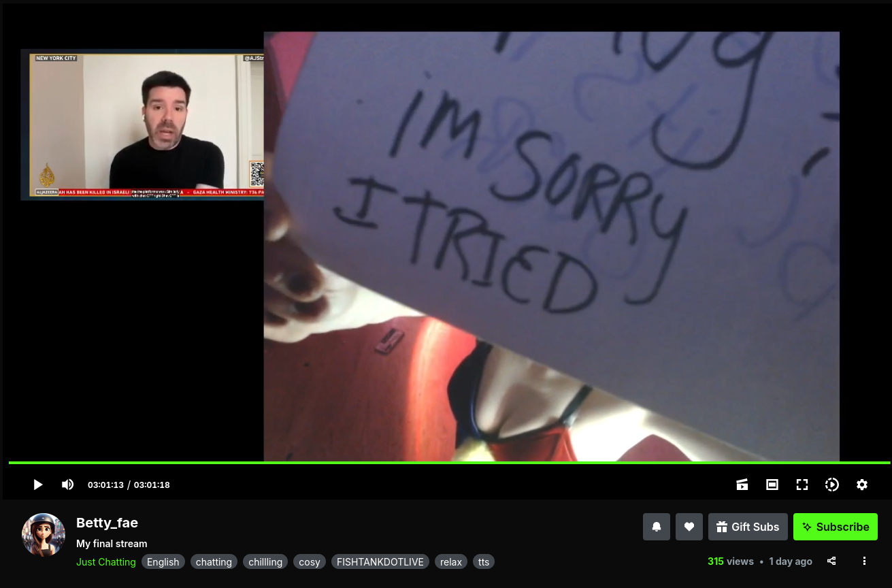Select the chillling tag
The height and width of the screenshot is (588, 892).
pos(265,562)
